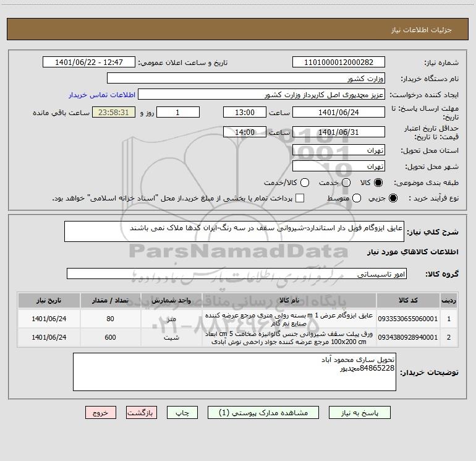Click the خروج exit button

click(101, 413)
